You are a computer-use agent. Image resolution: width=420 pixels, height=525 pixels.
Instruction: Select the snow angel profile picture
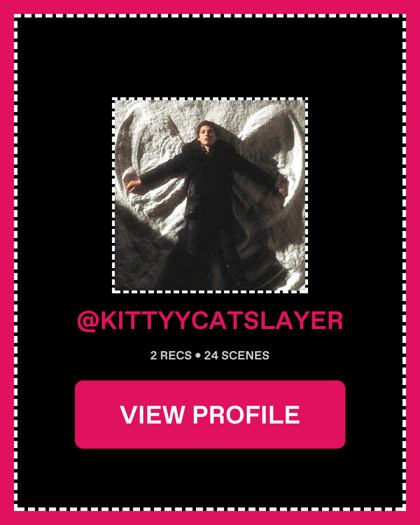pos(210,195)
